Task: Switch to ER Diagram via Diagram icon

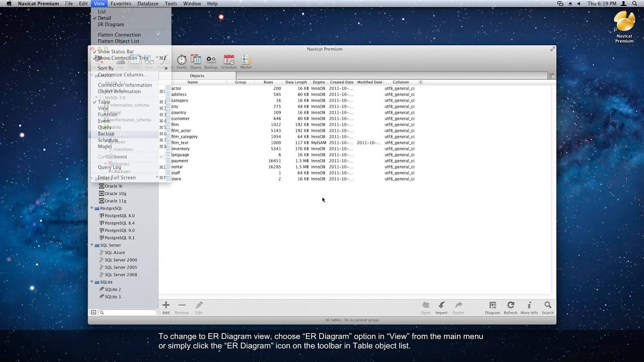Action: 493,305
